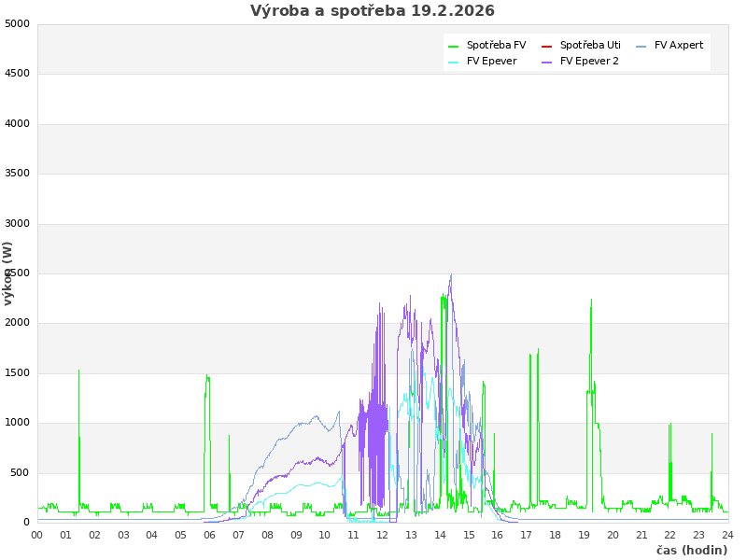Click the x-axis label čas (hodin)

691,550
